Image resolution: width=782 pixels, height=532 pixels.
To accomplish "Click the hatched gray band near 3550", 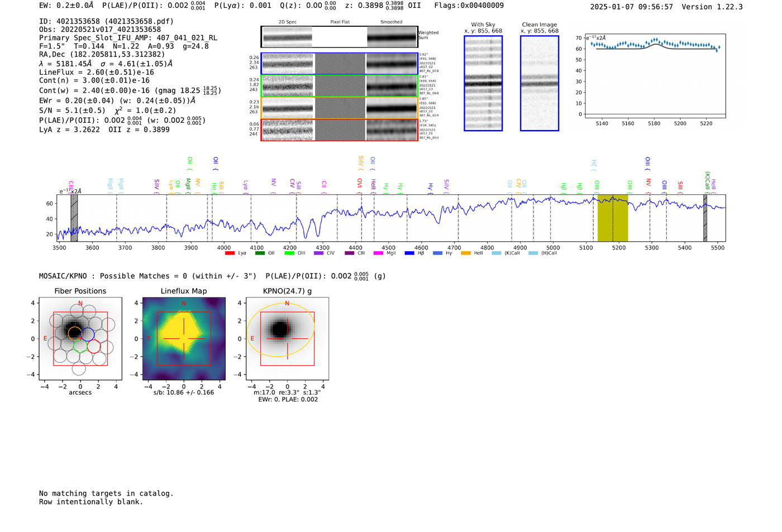I will pos(74,218).
